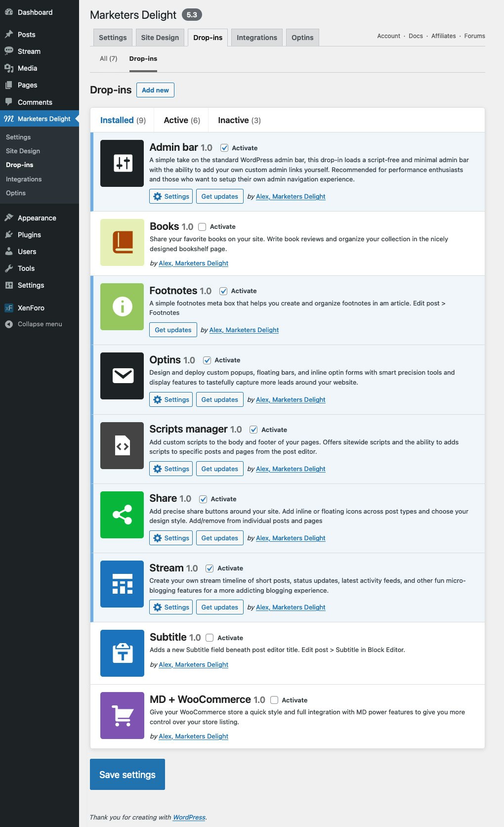Click Get updates for Footnotes
Viewport: 504px width, 827px height.
[x=173, y=330]
